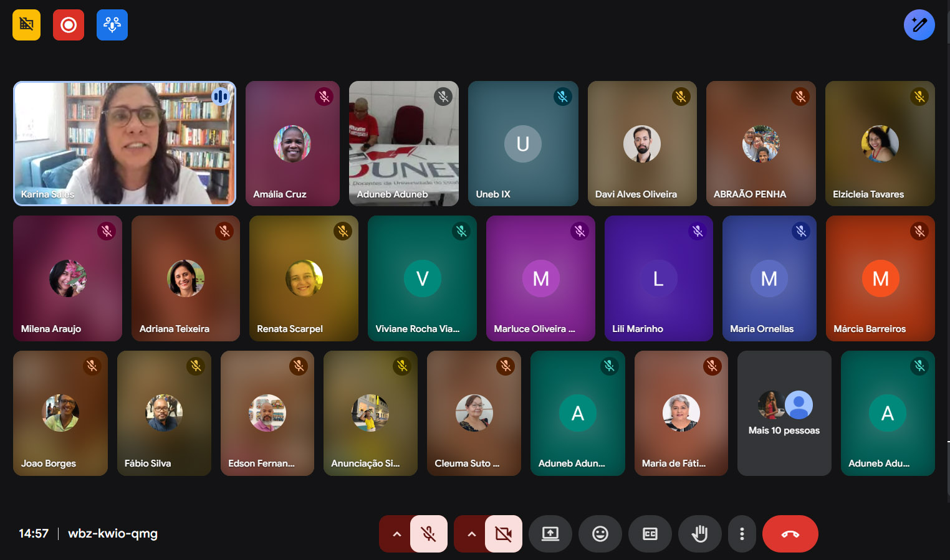Open the emoji reactions button
Viewport: 950px width, 560px height.
(600, 534)
